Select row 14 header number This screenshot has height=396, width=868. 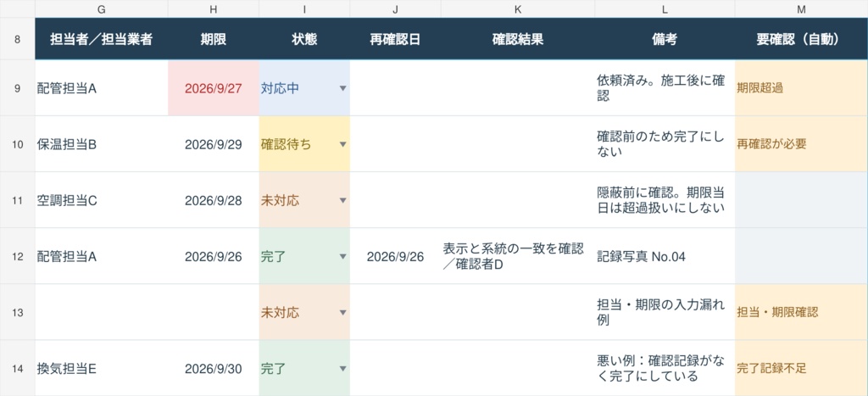(x=17, y=368)
